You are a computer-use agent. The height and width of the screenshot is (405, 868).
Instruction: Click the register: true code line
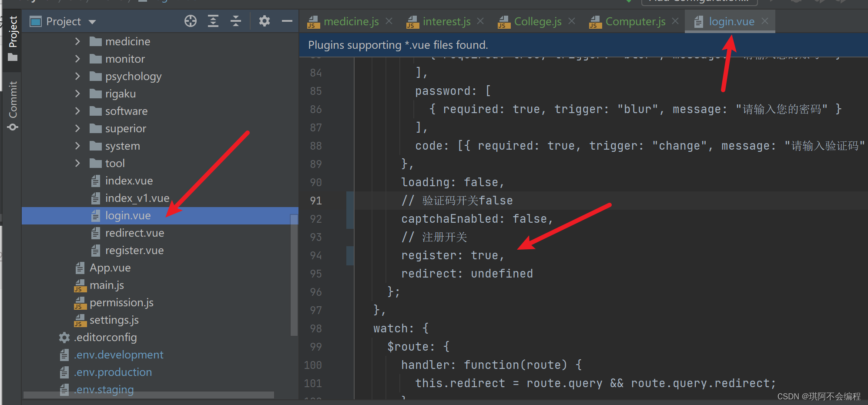(452, 255)
